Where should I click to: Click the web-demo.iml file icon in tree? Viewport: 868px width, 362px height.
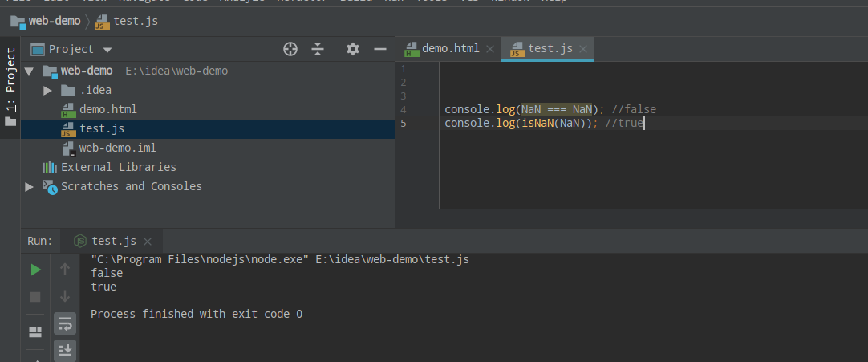coord(69,148)
